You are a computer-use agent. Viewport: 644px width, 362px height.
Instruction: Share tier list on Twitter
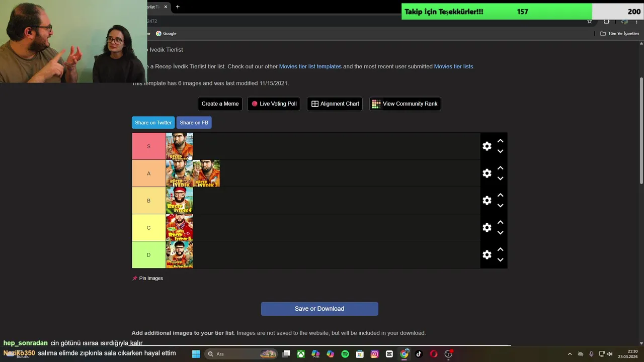[x=153, y=123]
